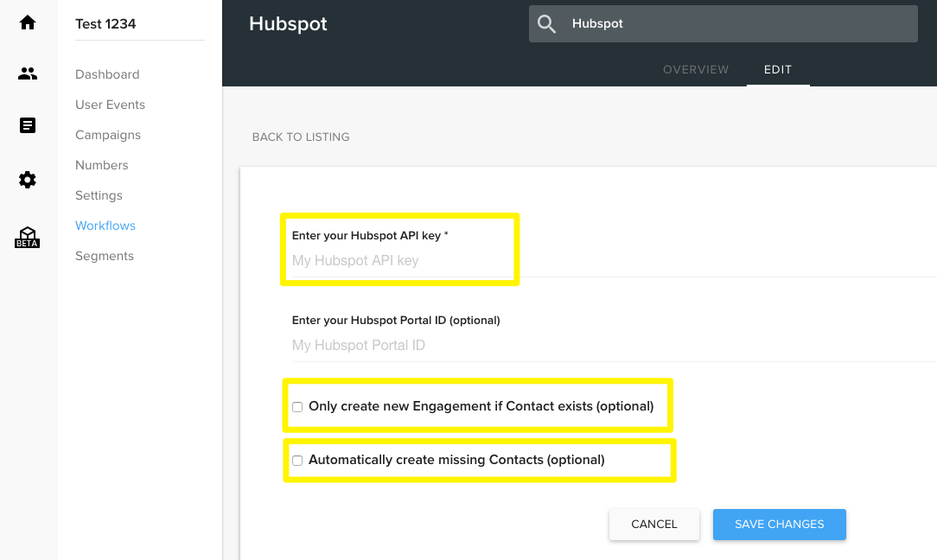Screen dimensions: 937x560
Task: Check Only create new Engagement if Contact exists
Action: click(x=297, y=407)
